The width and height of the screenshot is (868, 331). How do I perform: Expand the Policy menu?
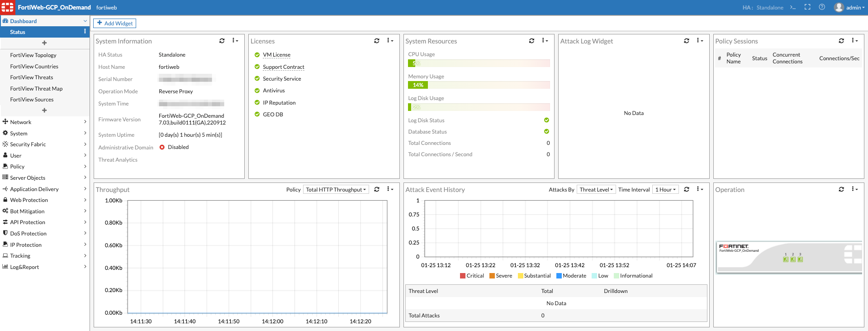pyautogui.click(x=44, y=167)
